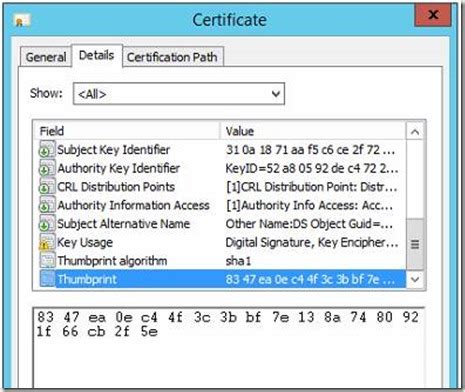Click the scroll down arrow of field list
Image resolution: width=465 pixels, height=392 pixels.
click(415, 279)
